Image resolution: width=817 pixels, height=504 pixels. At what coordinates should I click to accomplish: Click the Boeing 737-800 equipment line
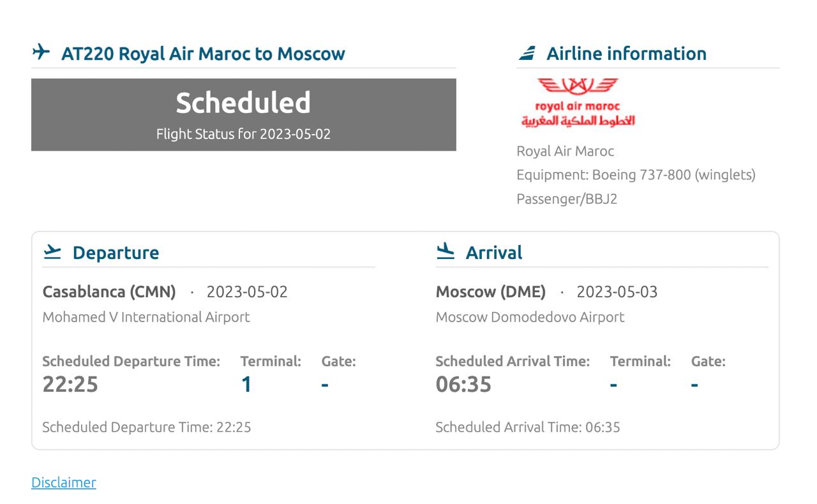point(636,175)
